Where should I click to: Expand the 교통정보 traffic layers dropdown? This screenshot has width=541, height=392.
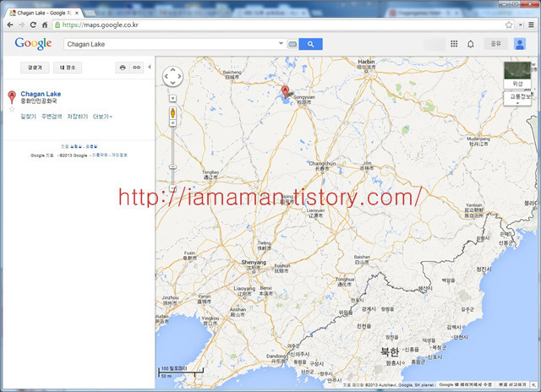(517, 98)
